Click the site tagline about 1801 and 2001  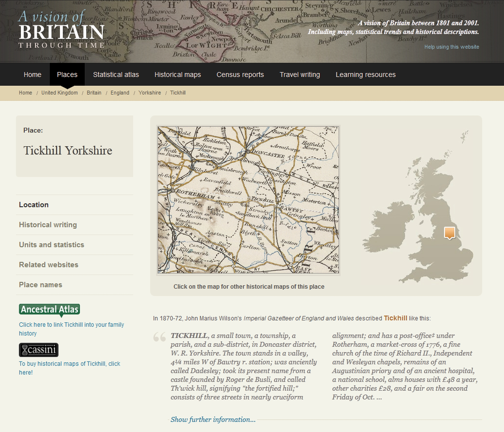(x=393, y=27)
